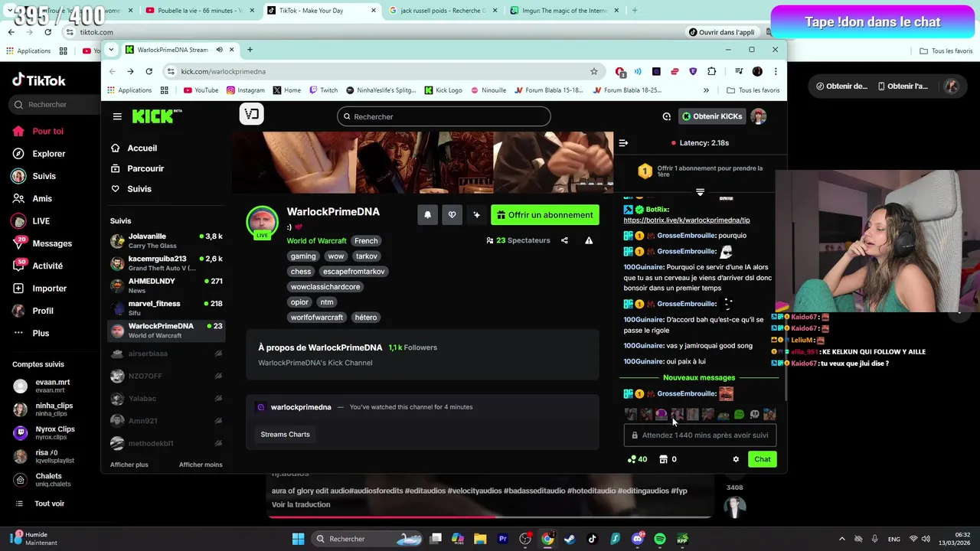Open the botrix.live tip link in chat
Image resolution: width=980 pixels, height=551 pixels.
[687, 220]
